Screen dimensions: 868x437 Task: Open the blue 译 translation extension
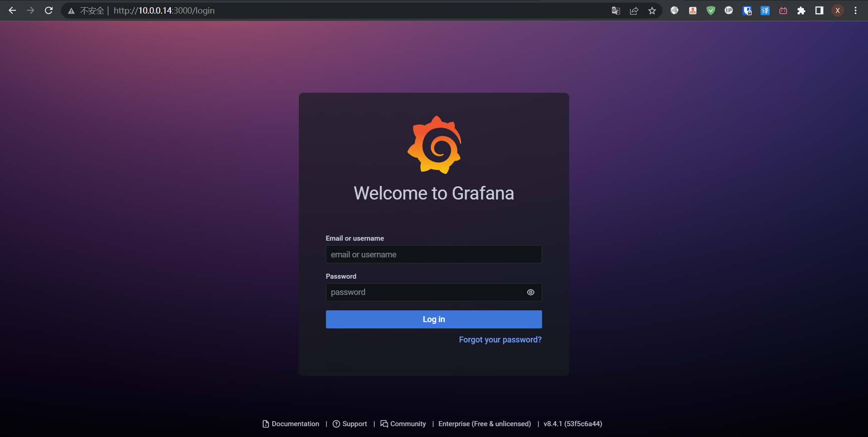click(x=765, y=10)
